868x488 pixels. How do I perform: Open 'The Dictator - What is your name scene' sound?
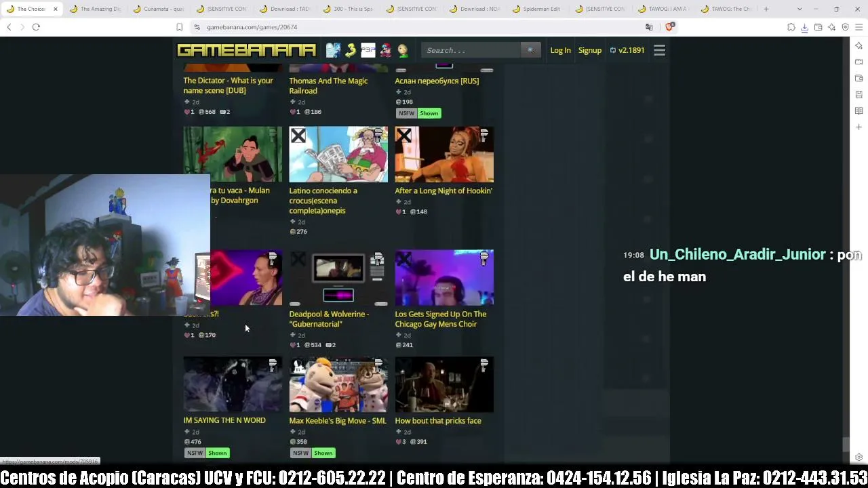[228, 85]
